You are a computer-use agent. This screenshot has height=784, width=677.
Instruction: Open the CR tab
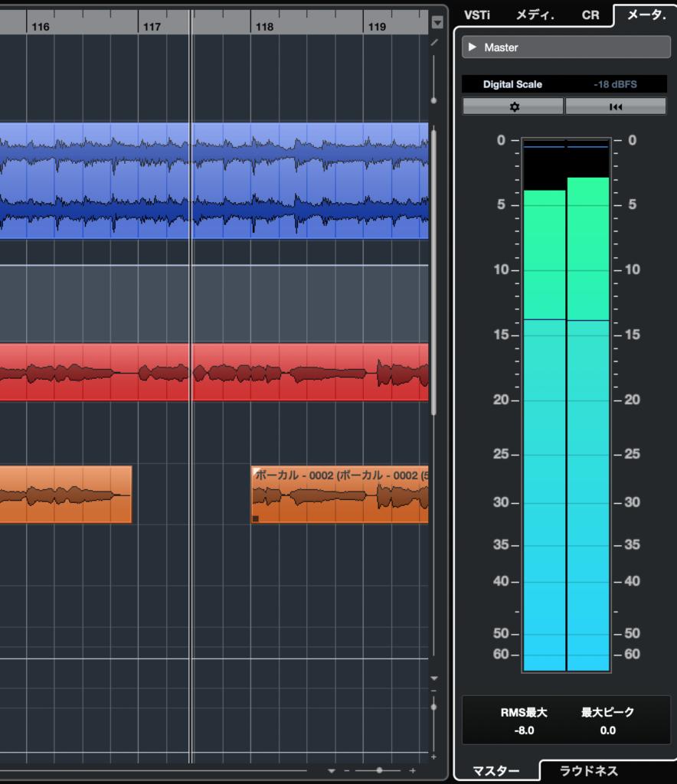pos(590,15)
